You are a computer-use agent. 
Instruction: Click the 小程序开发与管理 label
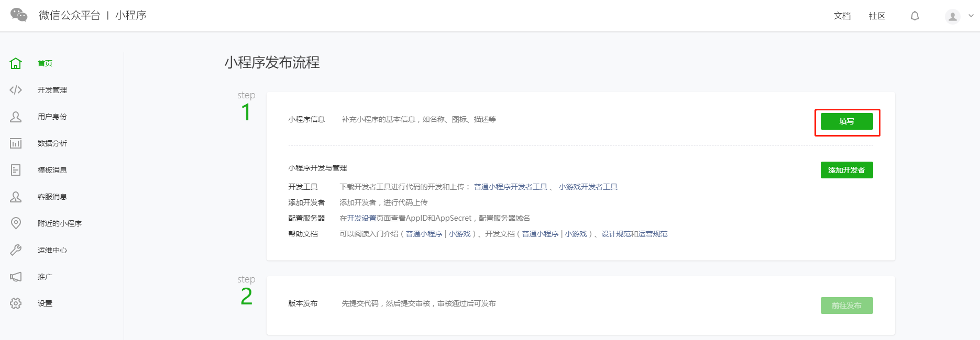pyautogui.click(x=317, y=168)
